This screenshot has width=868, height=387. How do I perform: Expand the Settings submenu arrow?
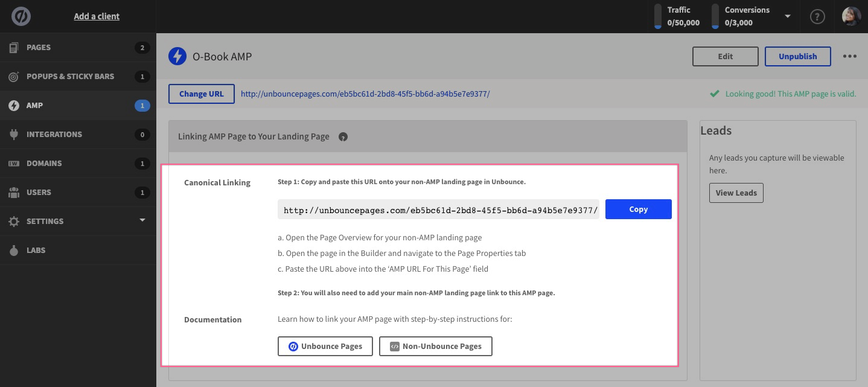click(x=142, y=220)
